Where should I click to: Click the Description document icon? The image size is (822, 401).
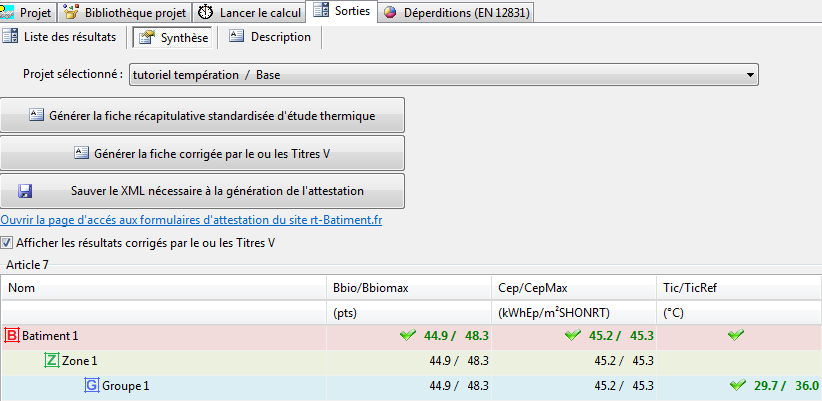click(x=237, y=36)
